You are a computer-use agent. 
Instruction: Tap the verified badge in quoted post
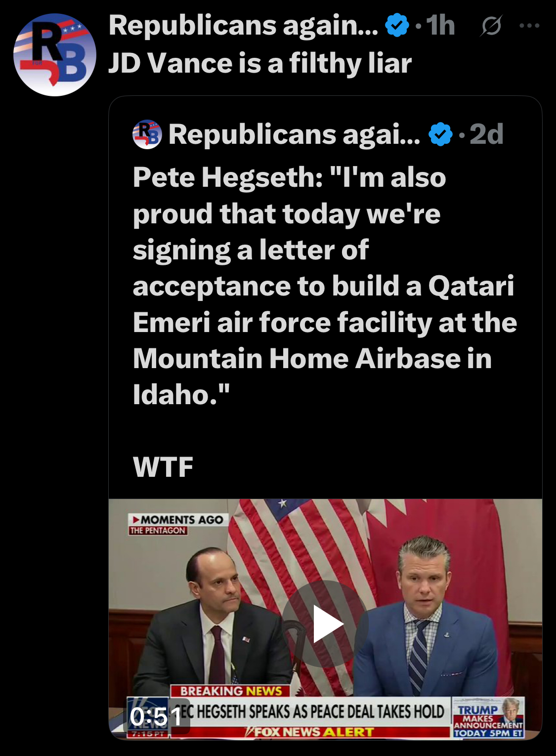tap(440, 134)
